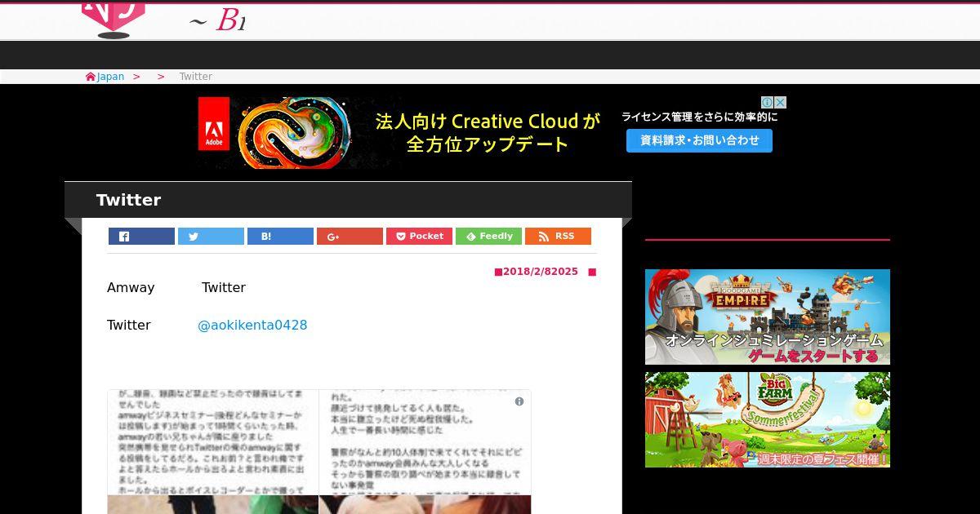Image resolution: width=980 pixels, height=514 pixels.
Task: Open the left tweet screenshot image
Action: (213, 443)
